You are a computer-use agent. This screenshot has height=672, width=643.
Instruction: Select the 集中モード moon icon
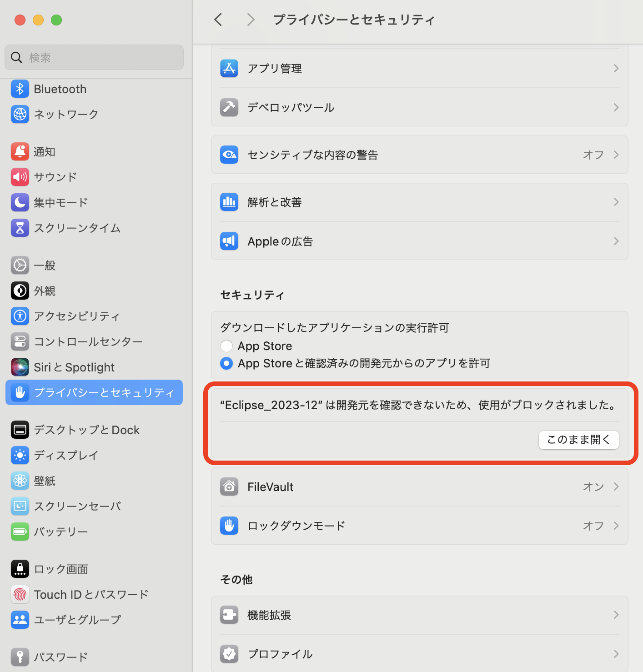coord(20,202)
